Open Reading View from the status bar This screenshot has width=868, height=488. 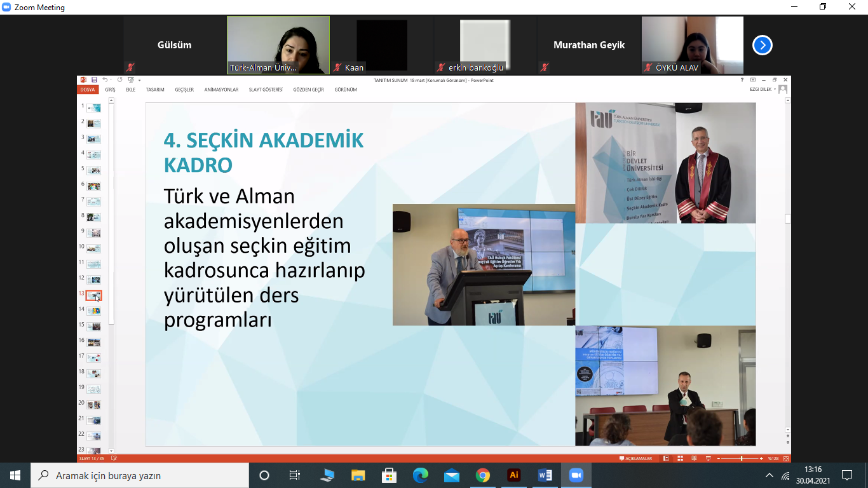694,458
